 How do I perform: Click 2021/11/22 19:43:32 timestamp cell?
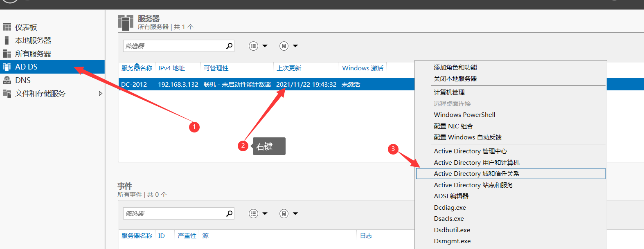306,85
